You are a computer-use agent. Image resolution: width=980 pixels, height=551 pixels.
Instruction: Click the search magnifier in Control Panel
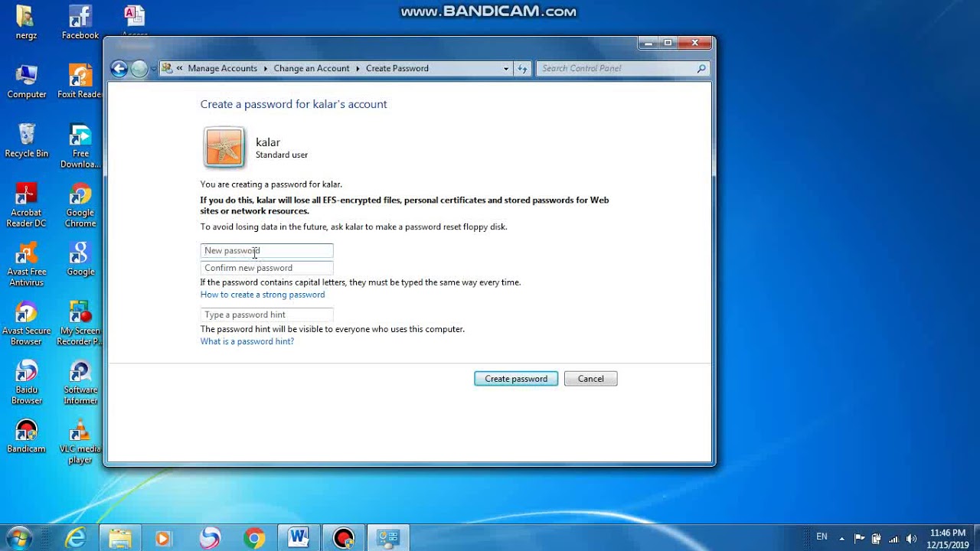click(x=701, y=68)
